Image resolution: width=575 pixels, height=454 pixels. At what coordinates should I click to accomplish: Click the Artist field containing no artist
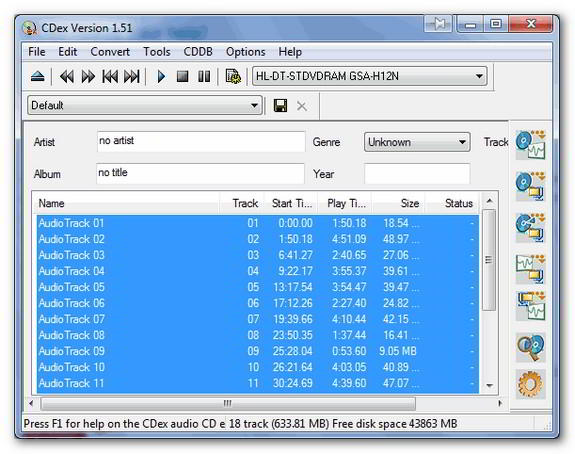click(x=201, y=141)
